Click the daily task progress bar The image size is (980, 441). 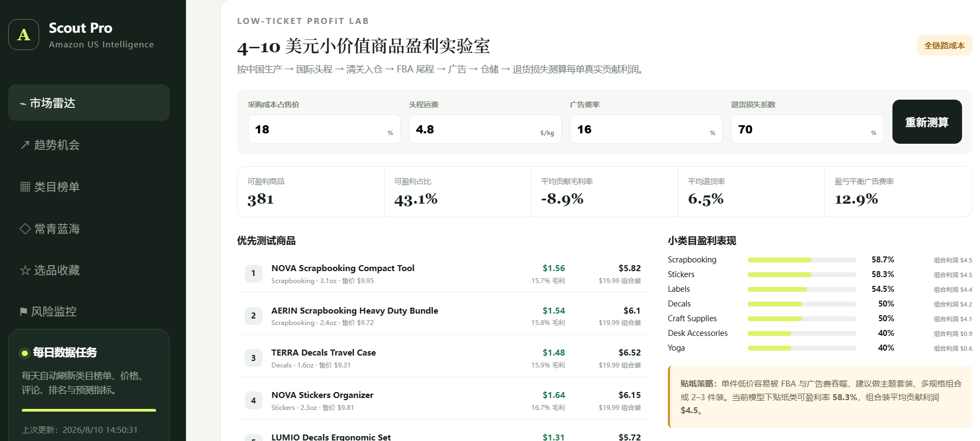[x=89, y=410]
